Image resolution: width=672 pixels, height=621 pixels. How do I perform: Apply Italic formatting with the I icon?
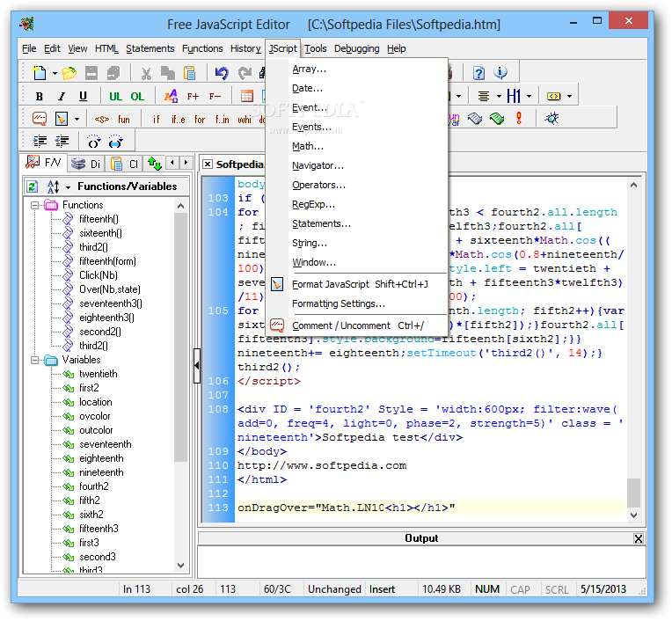coord(62,97)
